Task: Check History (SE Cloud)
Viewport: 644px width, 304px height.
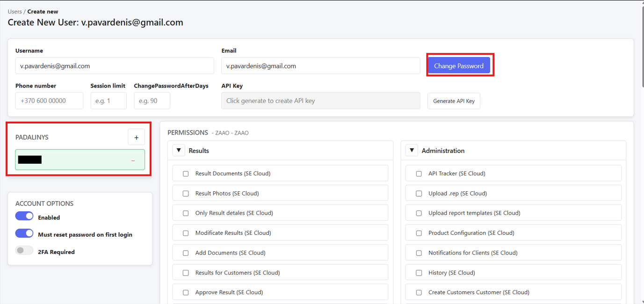Action: [x=419, y=273]
